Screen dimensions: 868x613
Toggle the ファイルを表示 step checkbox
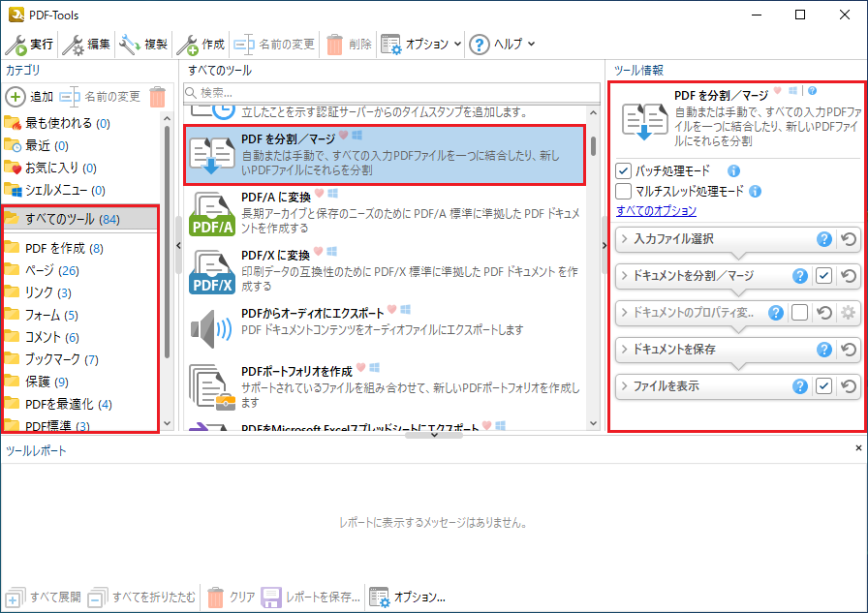tap(823, 386)
